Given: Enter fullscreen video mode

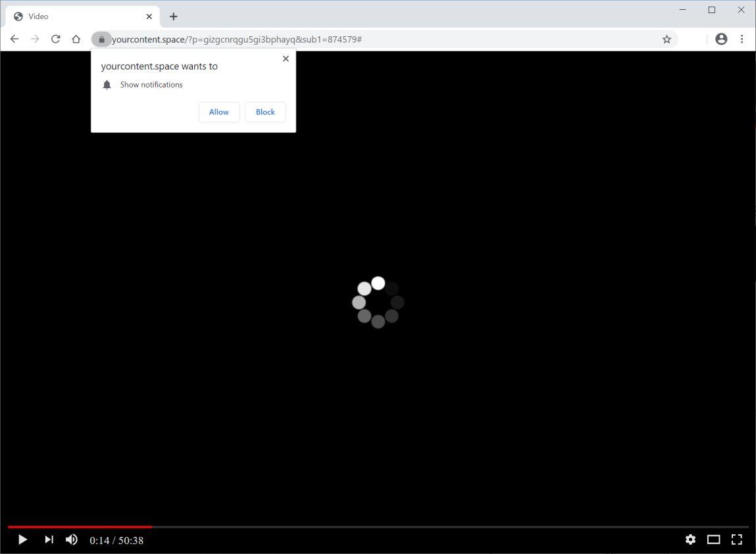Looking at the screenshot, I should tap(736, 540).
